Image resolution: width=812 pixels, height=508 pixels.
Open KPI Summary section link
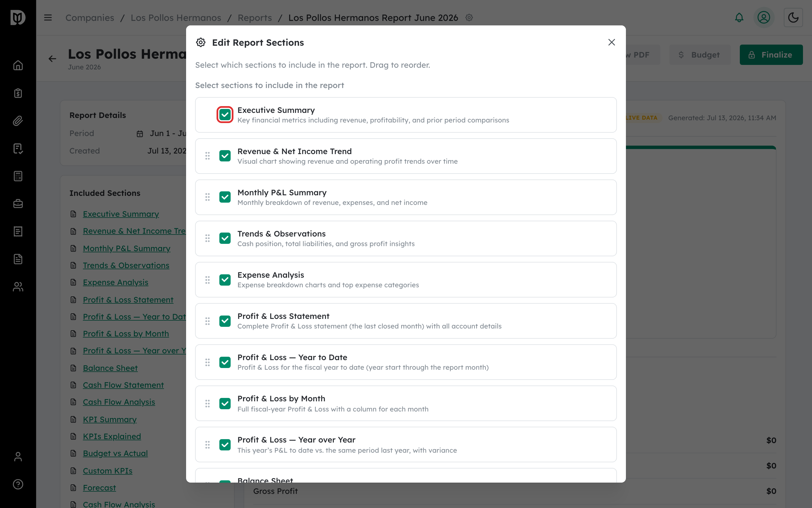110,419
